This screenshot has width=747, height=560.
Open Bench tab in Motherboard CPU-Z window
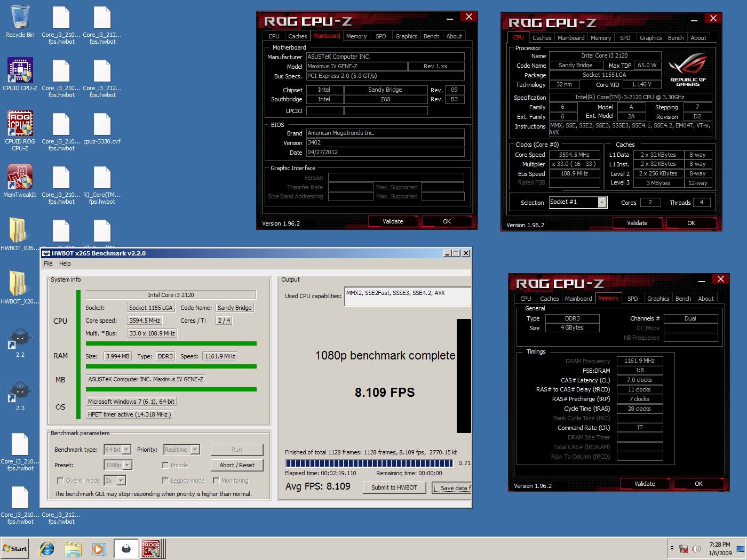tap(431, 36)
